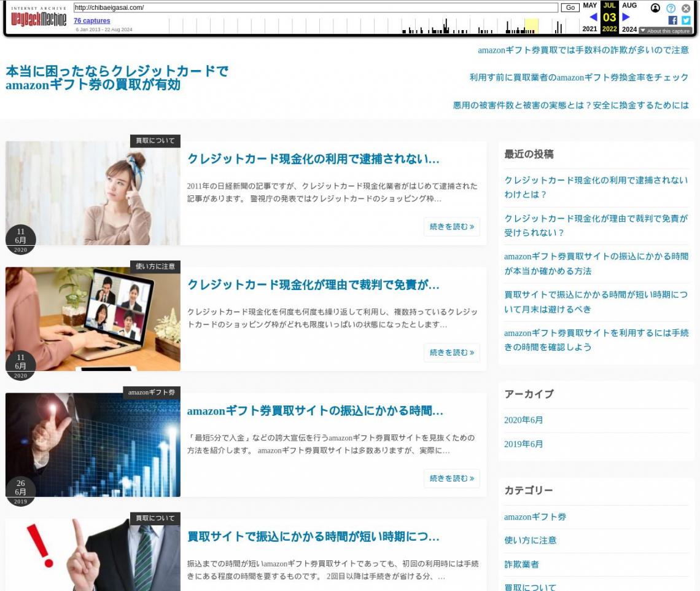Jump to year 2024 in timeline
This screenshot has height=591, width=700.
629,29
